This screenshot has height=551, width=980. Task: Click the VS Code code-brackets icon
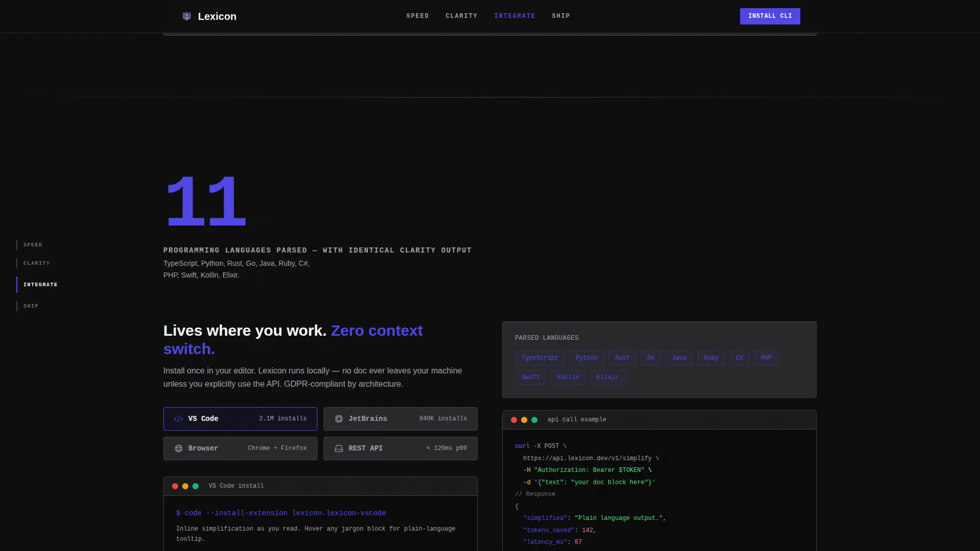pos(179,419)
